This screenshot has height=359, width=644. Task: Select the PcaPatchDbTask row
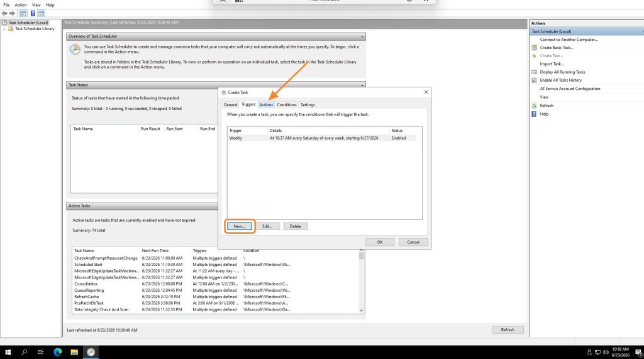coord(216,303)
